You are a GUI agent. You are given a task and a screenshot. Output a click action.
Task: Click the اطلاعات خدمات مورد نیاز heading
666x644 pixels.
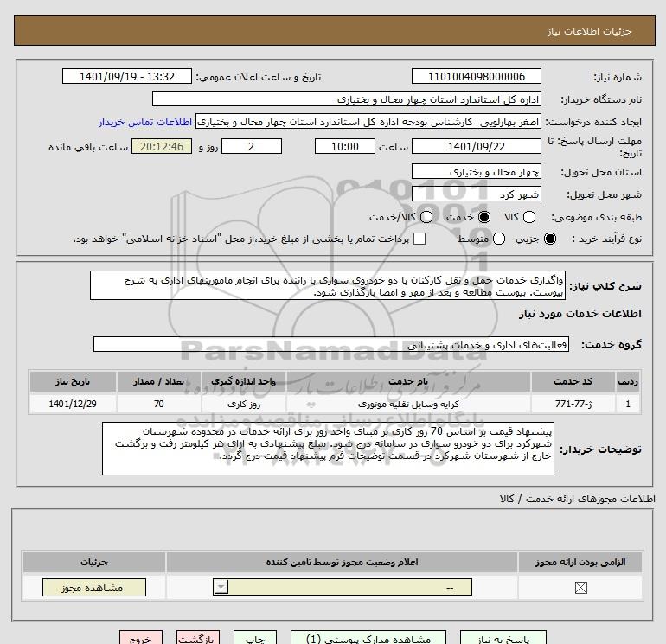(580, 313)
